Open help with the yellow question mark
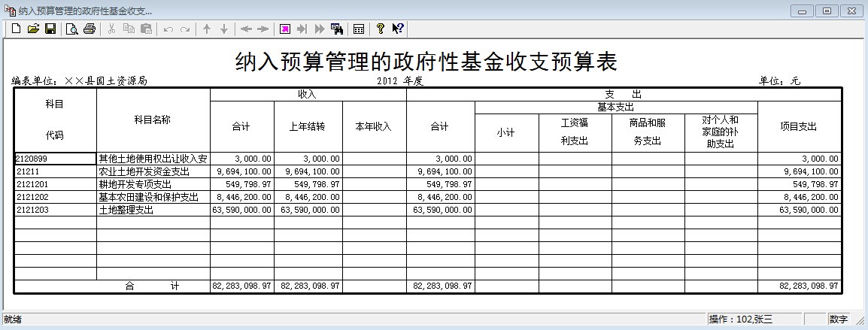Screen dimensions: 868x330 [x=381, y=29]
